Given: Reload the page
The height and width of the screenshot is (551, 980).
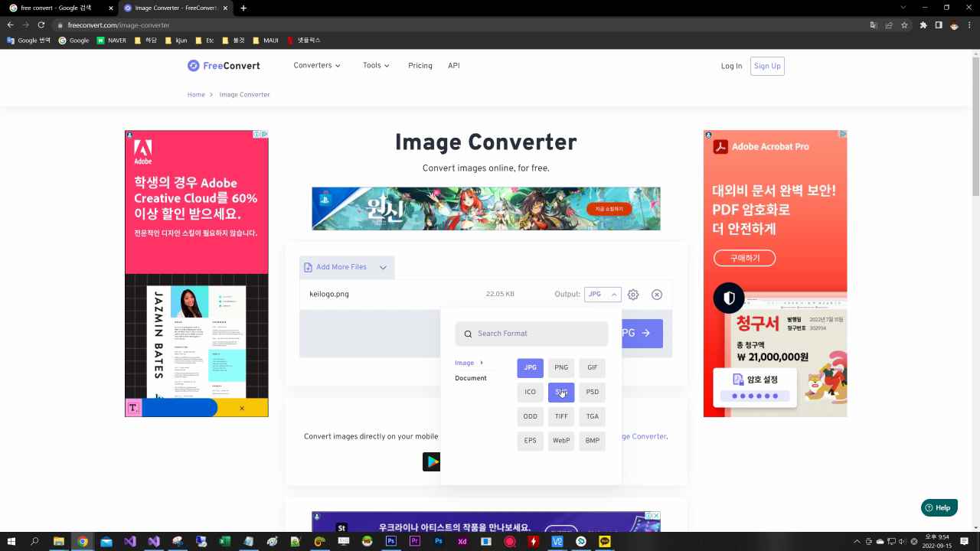Looking at the screenshot, I should [x=41, y=25].
